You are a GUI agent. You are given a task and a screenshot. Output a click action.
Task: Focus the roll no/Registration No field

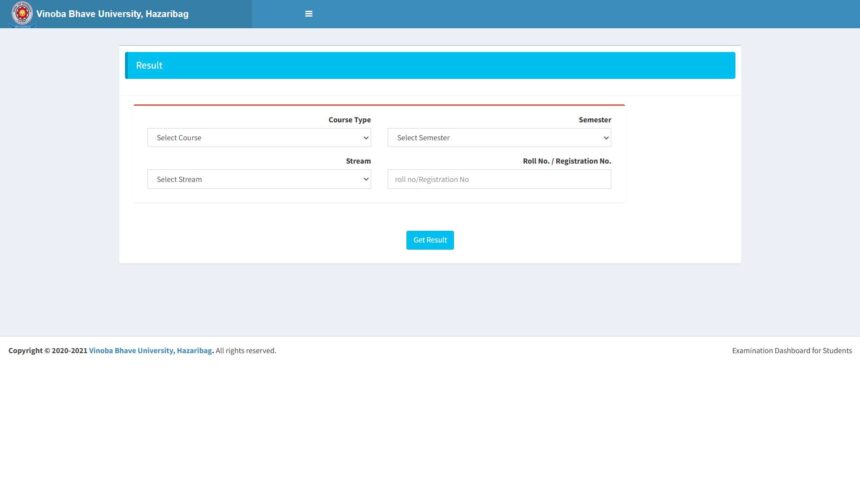(x=499, y=180)
